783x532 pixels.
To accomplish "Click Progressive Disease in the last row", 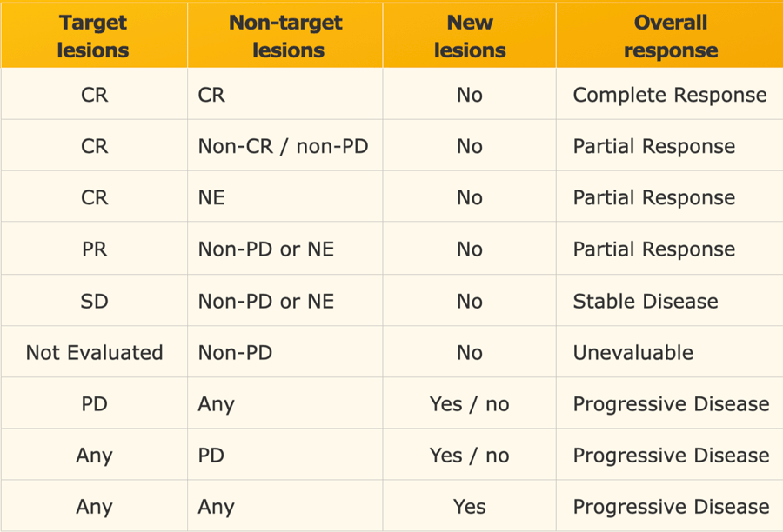I will coord(671,507).
